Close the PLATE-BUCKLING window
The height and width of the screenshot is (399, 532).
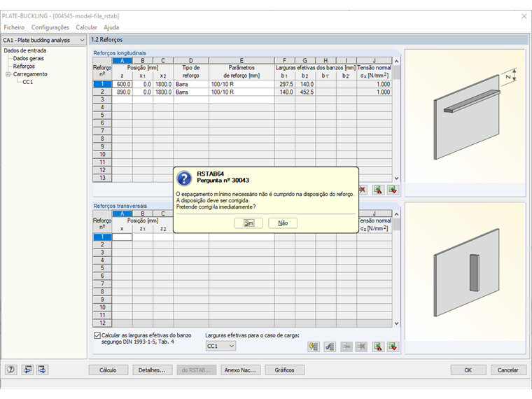pyautogui.click(x=524, y=16)
